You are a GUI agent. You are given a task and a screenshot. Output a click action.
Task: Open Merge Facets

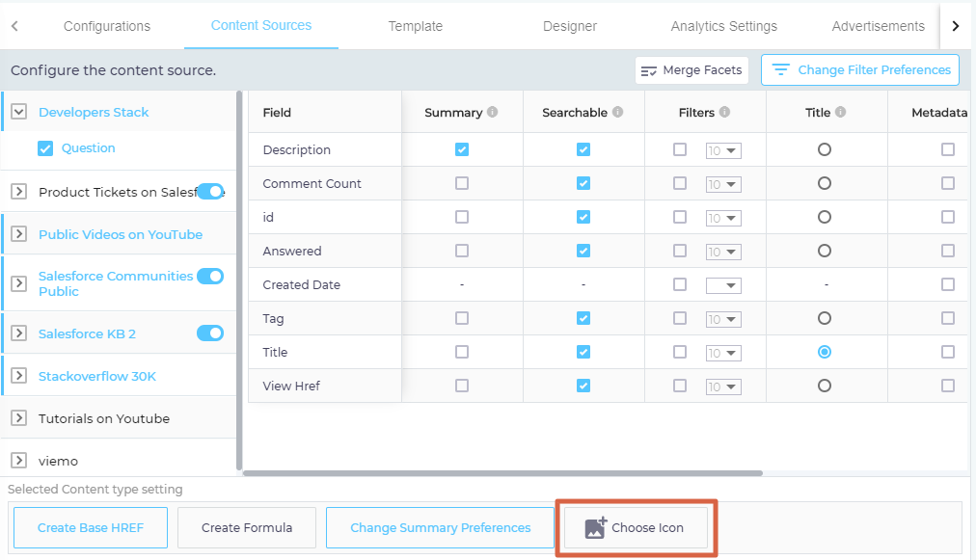(x=691, y=70)
